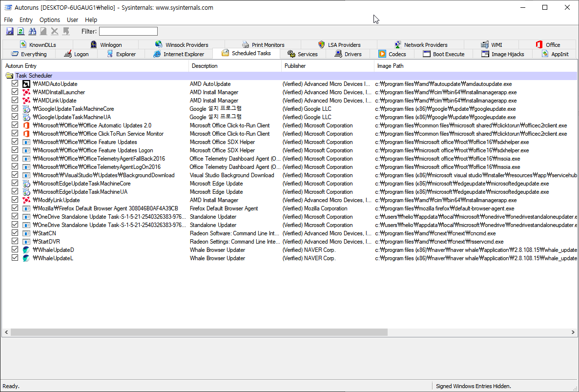This screenshot has width=579, height=392.
Task: Open the Help menu
Action: point(91,20)
